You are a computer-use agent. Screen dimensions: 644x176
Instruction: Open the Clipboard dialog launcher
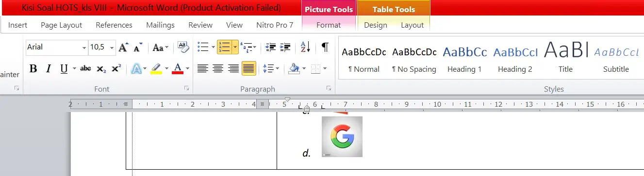17,88
